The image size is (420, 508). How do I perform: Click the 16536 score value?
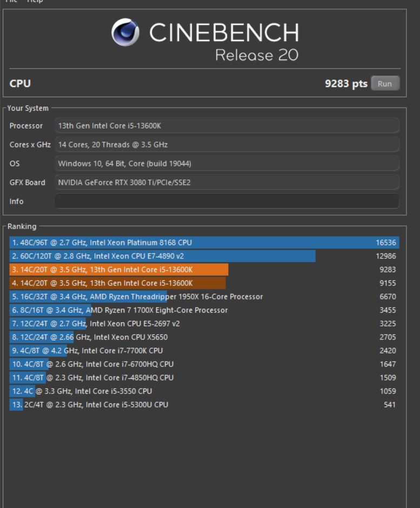click(x=385, y=243)
